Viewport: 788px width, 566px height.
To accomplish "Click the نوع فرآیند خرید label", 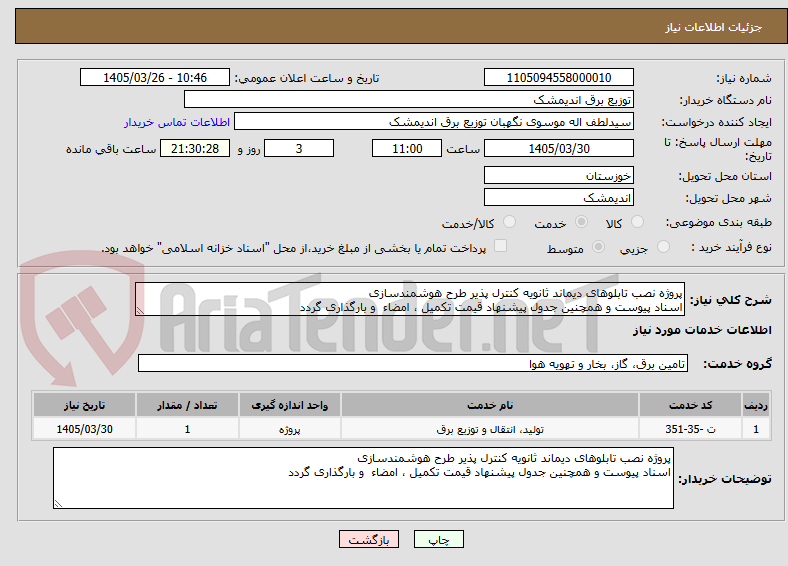I will coord(732,247).
